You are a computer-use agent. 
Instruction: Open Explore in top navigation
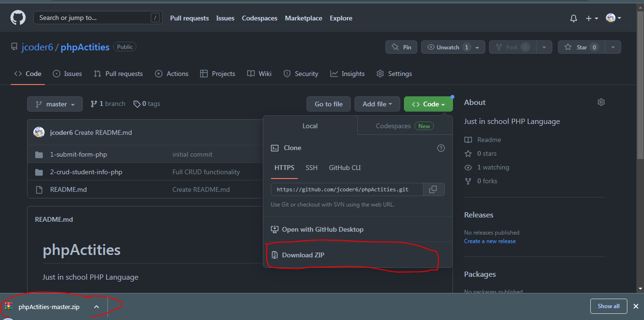(341, 18)
